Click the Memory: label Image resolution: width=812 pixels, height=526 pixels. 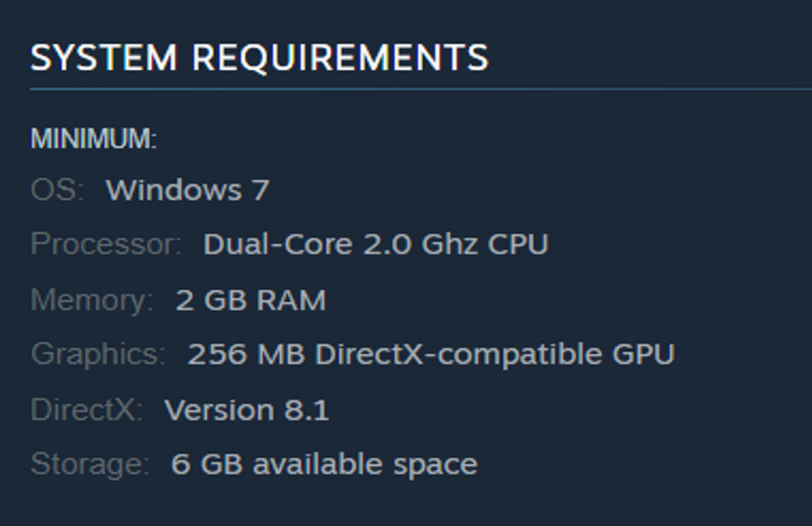(x=93, y=300)
